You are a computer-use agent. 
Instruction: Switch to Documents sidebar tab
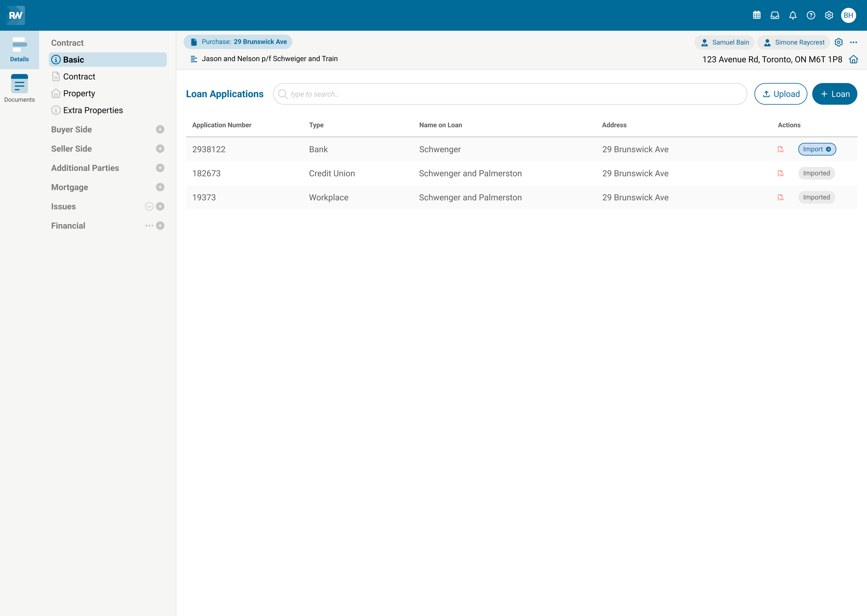pos(19,89)
